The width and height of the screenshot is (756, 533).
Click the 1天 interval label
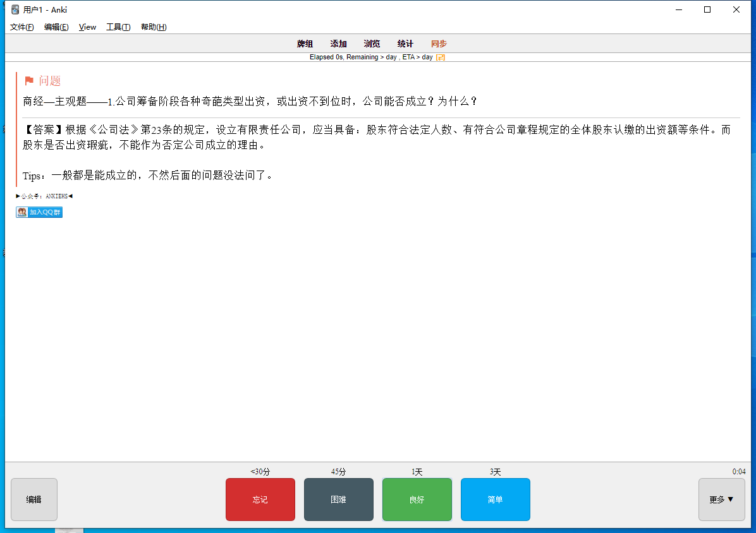coord(417,472)
